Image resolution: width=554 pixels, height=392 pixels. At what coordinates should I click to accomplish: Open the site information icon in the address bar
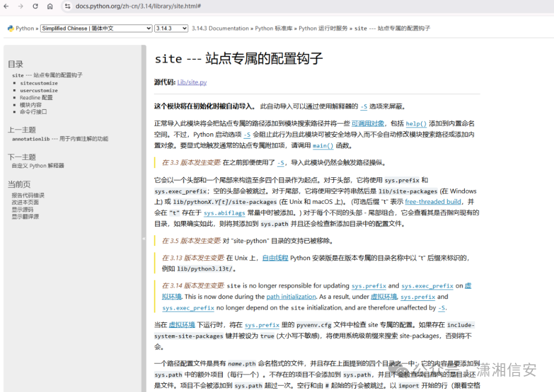(68, 7)
